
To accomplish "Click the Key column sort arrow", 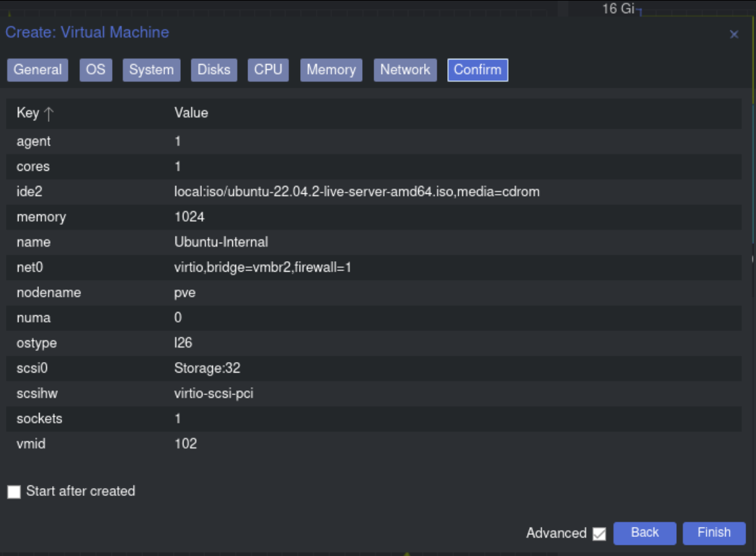I will point(49,113).
